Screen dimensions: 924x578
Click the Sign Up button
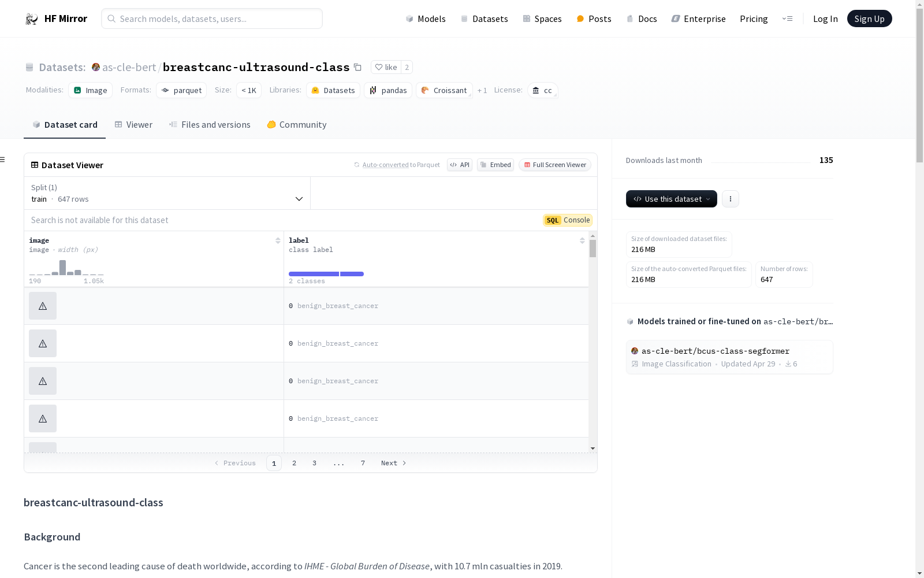[x=869, y=18]
